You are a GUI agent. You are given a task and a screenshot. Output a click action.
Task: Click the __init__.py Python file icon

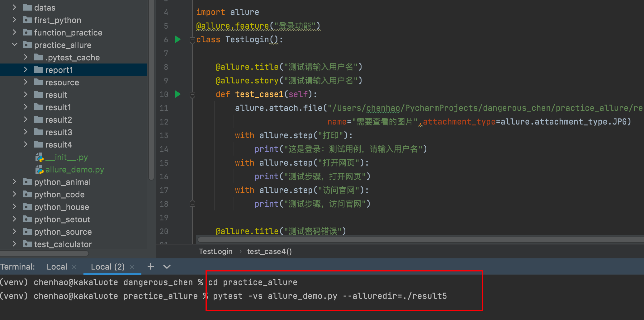pyautogui.click(x=39, y=157)
